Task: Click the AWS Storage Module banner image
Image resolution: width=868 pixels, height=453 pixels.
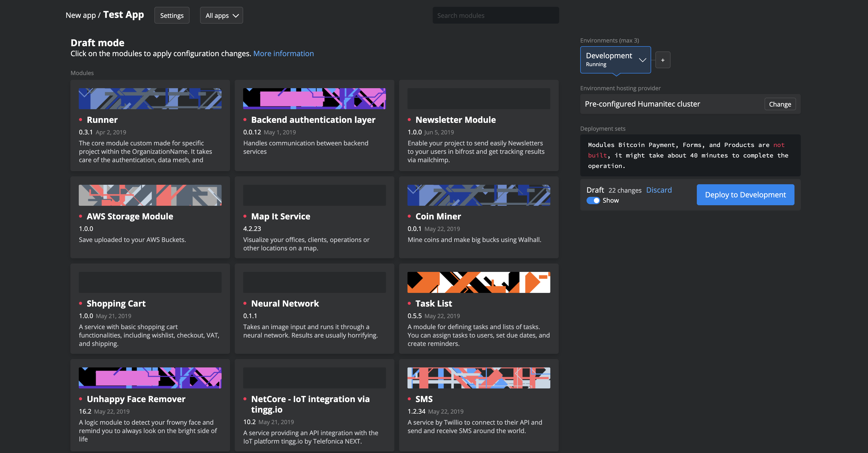Action: pyautogui.click(x=150, y=195)
